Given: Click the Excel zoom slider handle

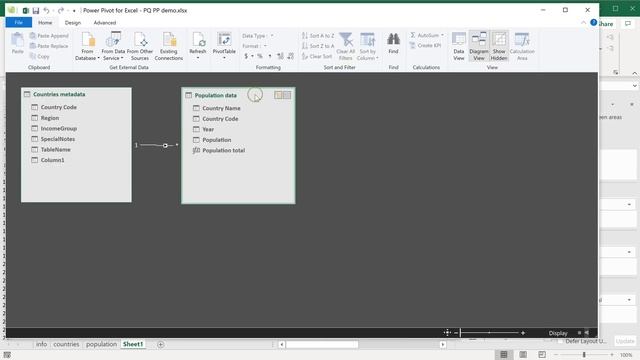Looking at the screenshot, I should tap(584, 355).
